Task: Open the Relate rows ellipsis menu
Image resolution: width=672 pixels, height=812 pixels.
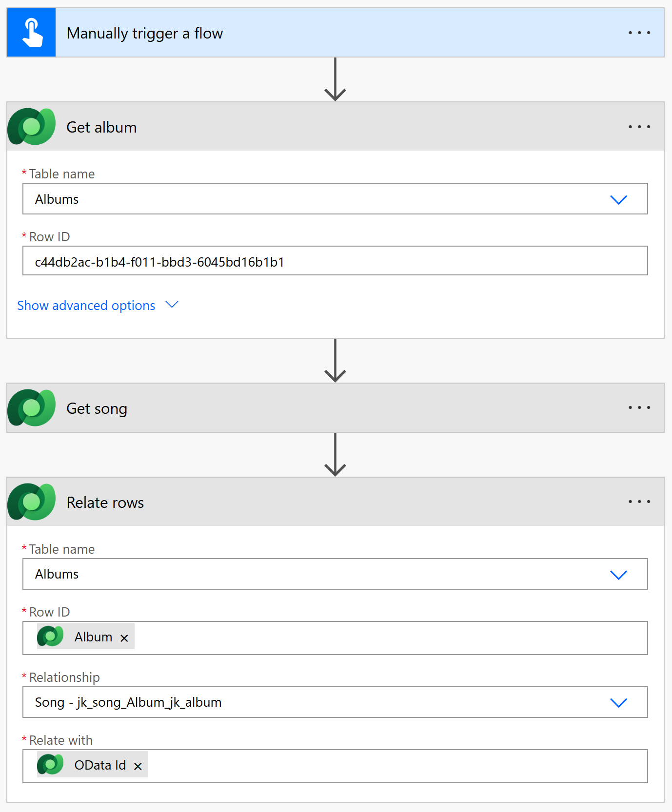Action: [x=639, y=502]
